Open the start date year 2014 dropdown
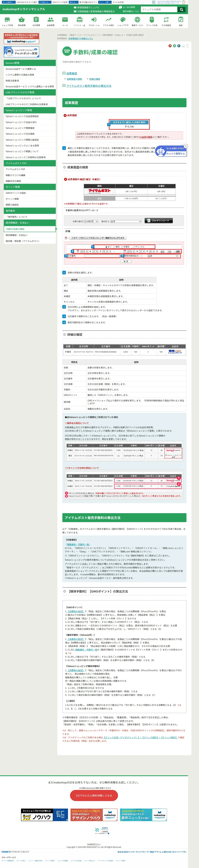 [x=84, y=251]
